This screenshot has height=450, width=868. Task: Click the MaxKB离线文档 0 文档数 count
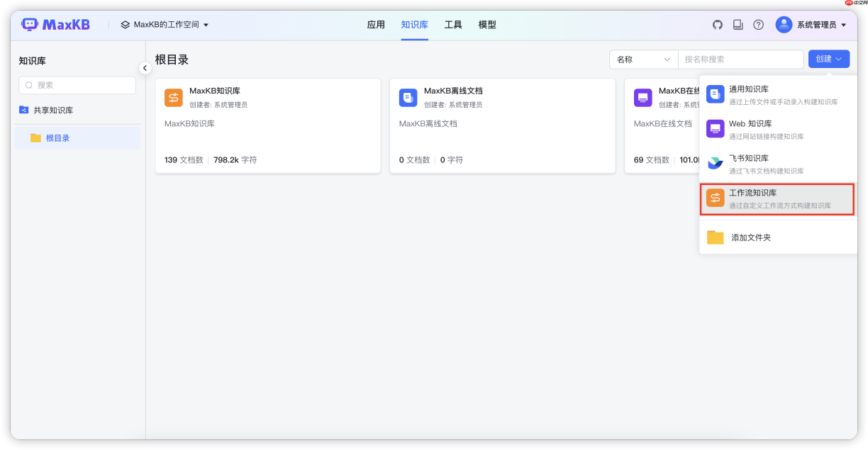[x=414, y=160]
